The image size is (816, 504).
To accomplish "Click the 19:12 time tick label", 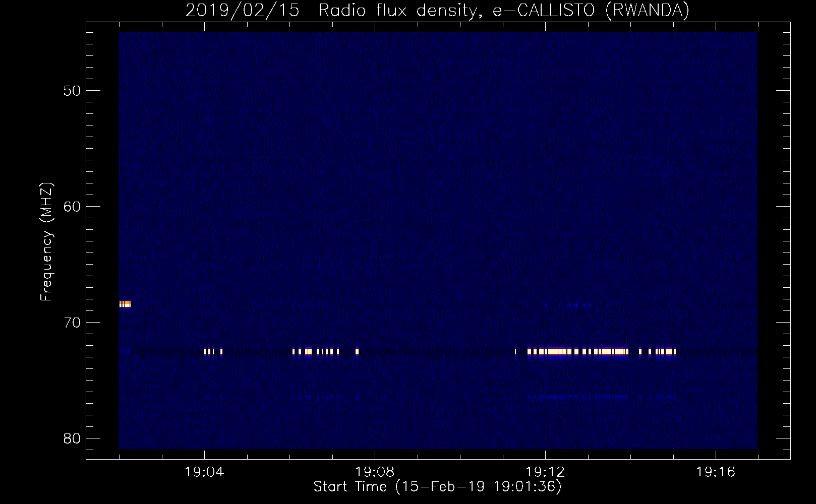I will 545,472.
